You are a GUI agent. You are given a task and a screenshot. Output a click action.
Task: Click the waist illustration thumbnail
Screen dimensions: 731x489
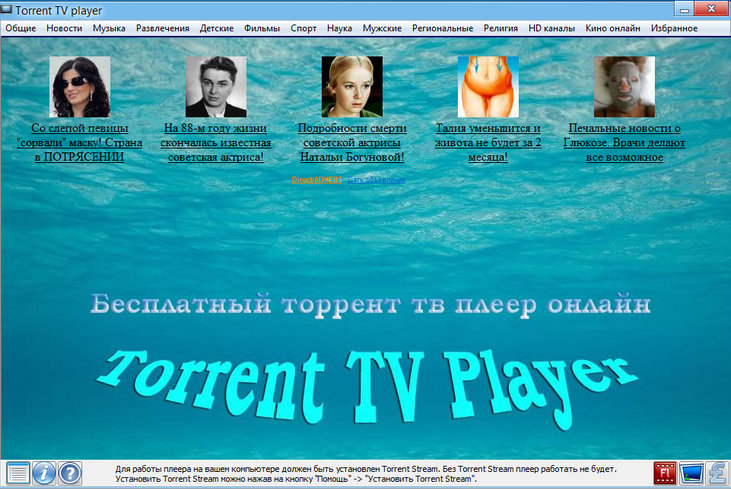pos(488,87)
